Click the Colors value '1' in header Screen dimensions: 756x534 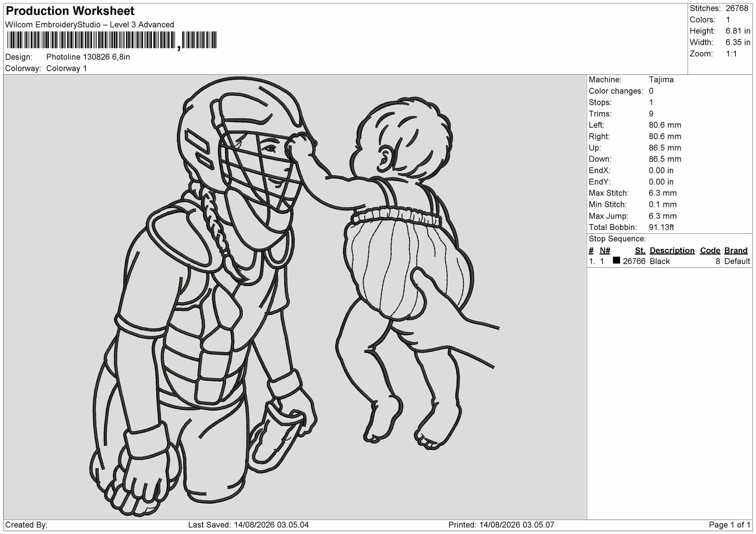[x=728, y=20]
